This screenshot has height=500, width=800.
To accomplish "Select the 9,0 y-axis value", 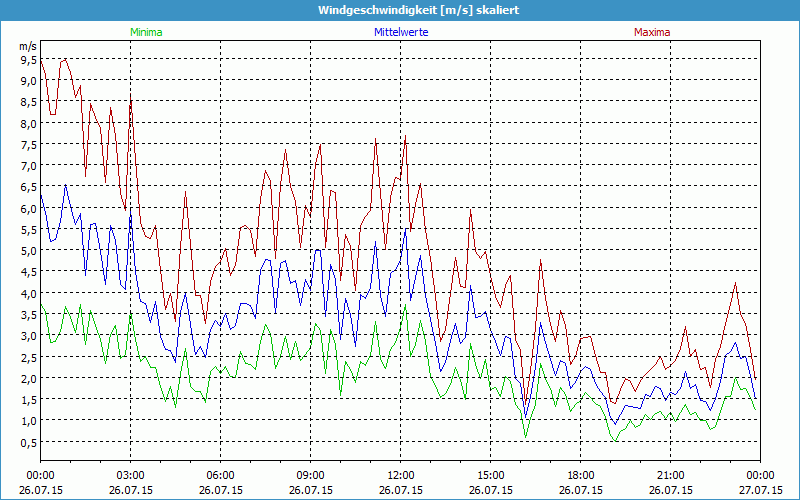I will click(x=28, y=81).
